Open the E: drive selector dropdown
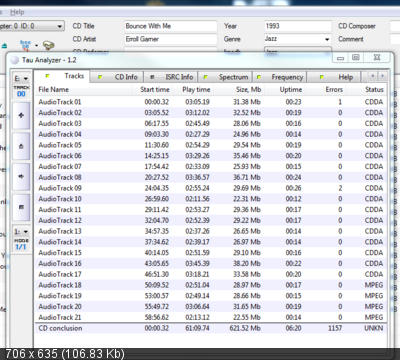This screenshot has width=400, height=360. [21, 79]
